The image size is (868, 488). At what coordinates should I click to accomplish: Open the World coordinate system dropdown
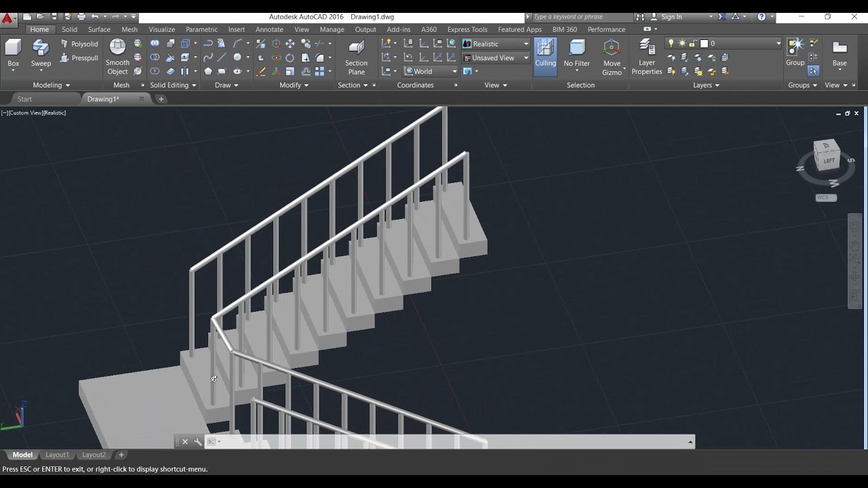click(431, 71)
